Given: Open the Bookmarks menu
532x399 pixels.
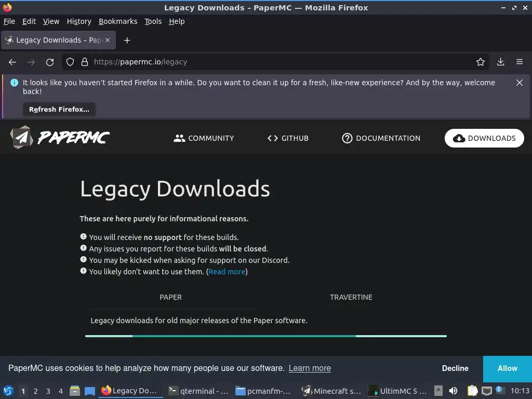Looking at the screenshot, I should 118,21.
